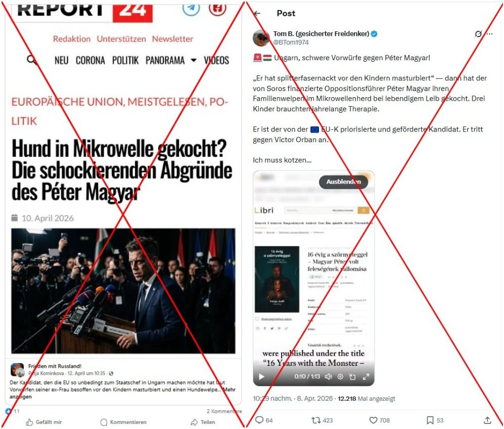The image size is (504, 429).
Task: Click the Ausblenden button on video
Action: (343, 182)
